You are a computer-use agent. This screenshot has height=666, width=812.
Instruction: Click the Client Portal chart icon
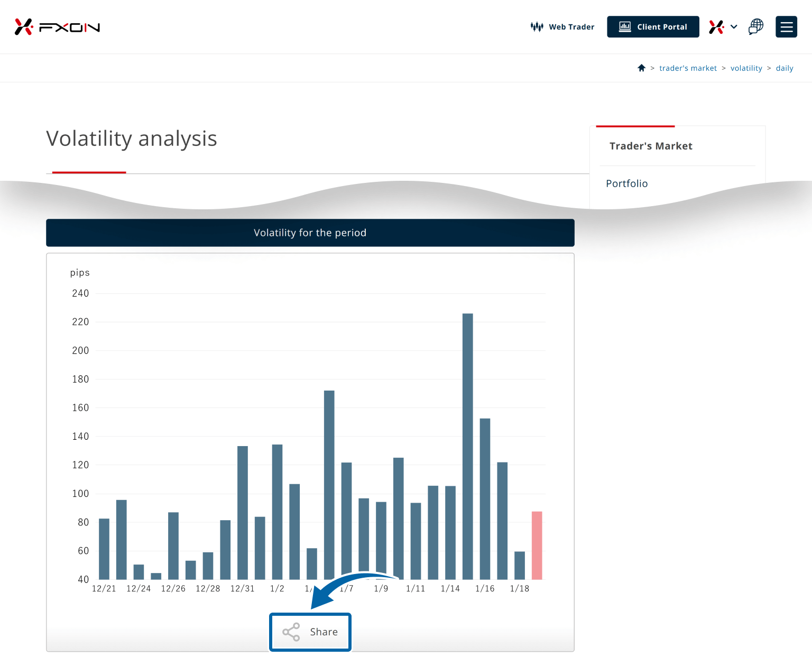point(625,27)
